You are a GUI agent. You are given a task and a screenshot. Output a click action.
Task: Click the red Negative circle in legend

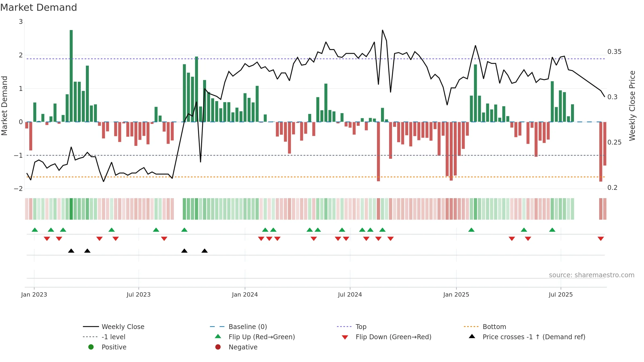(x=218, y=347)
